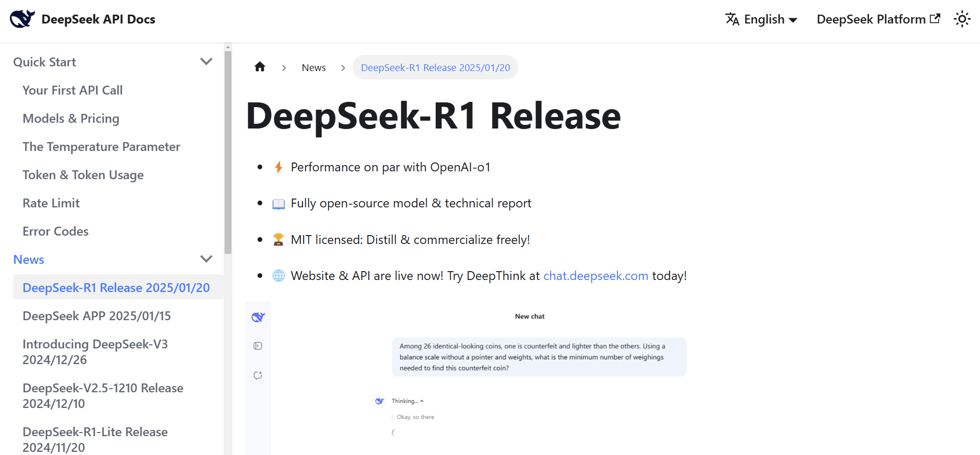Go to The Temperature Parameter page
The width and height of the screenshot is (980, 455).
[101, 147]
